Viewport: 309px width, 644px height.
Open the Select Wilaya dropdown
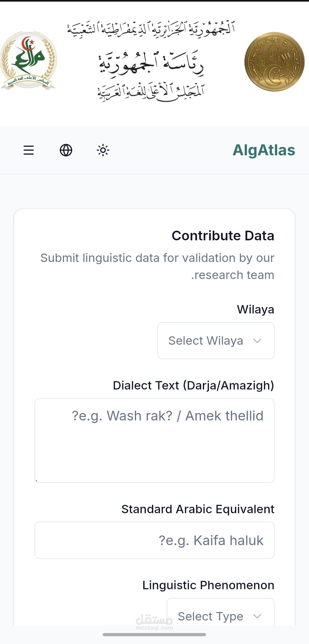(206, 341)
